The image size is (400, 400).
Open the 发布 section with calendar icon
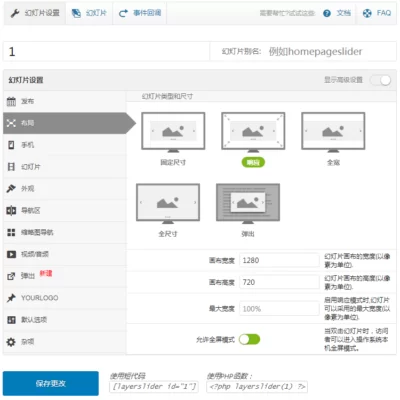11,101
